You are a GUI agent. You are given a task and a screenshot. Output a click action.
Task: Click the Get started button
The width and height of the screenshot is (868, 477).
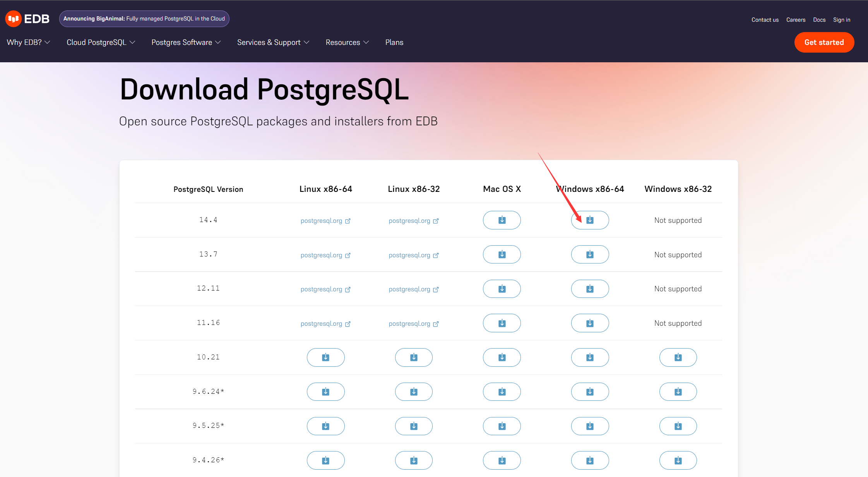[x=824, y=42]
